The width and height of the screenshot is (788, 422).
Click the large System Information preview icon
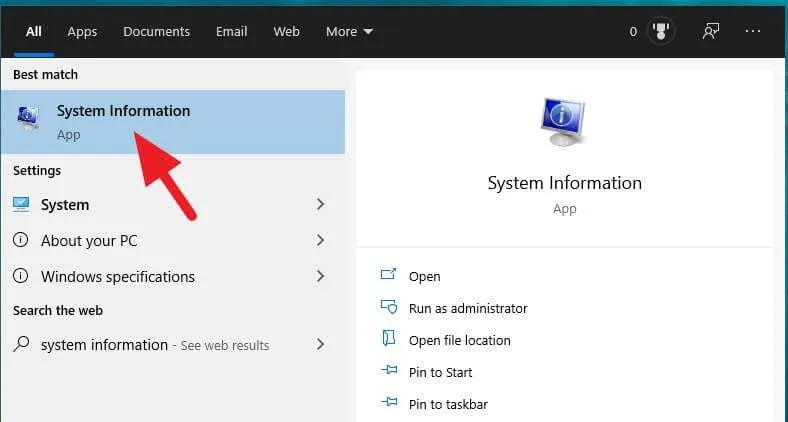coord(563,122)
